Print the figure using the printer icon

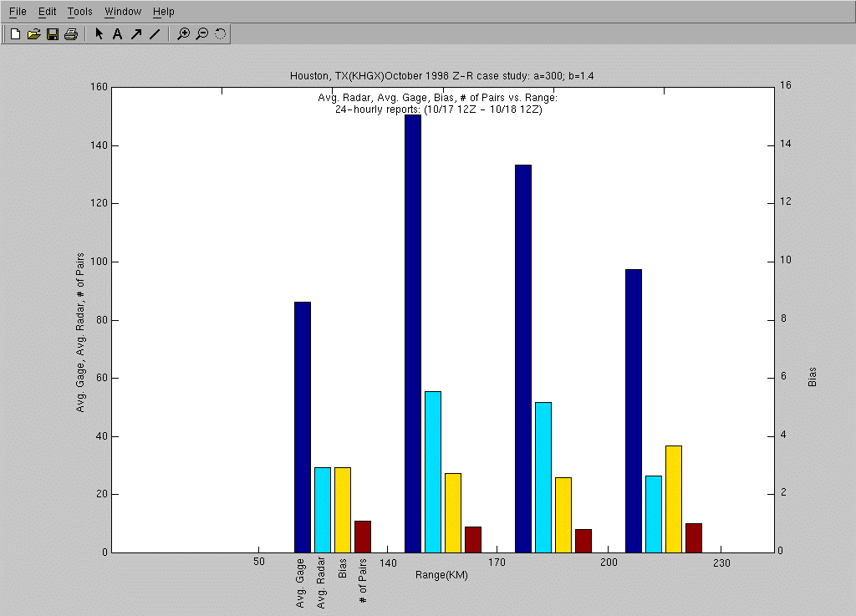(x=71, y=33)
